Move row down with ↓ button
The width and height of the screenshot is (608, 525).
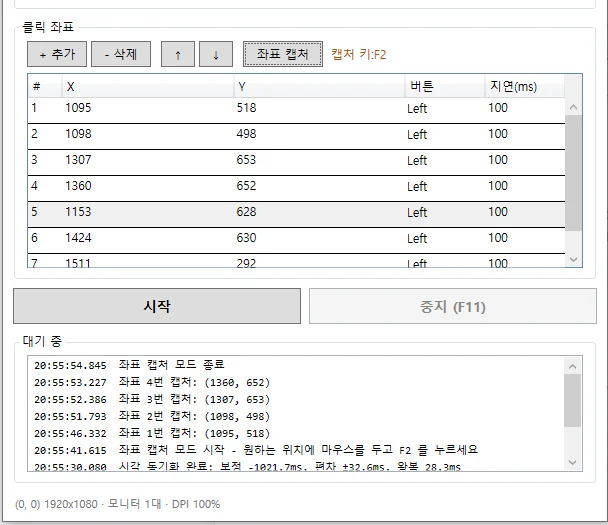pyautogui.click(x=216, y=54)
